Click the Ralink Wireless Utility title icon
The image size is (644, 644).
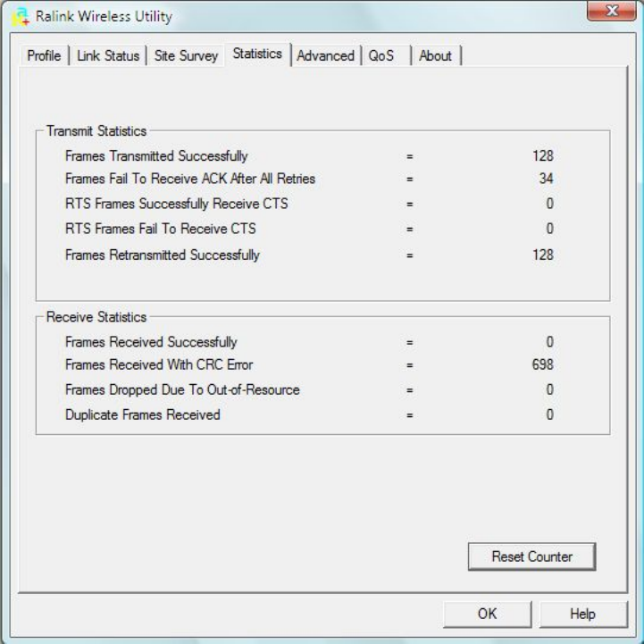click(21, 17)
